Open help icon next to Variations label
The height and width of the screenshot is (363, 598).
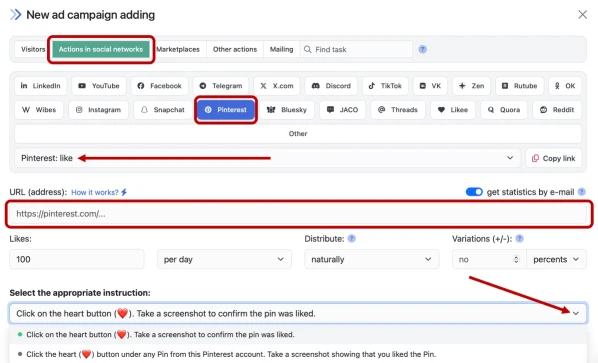click(519, 239)
